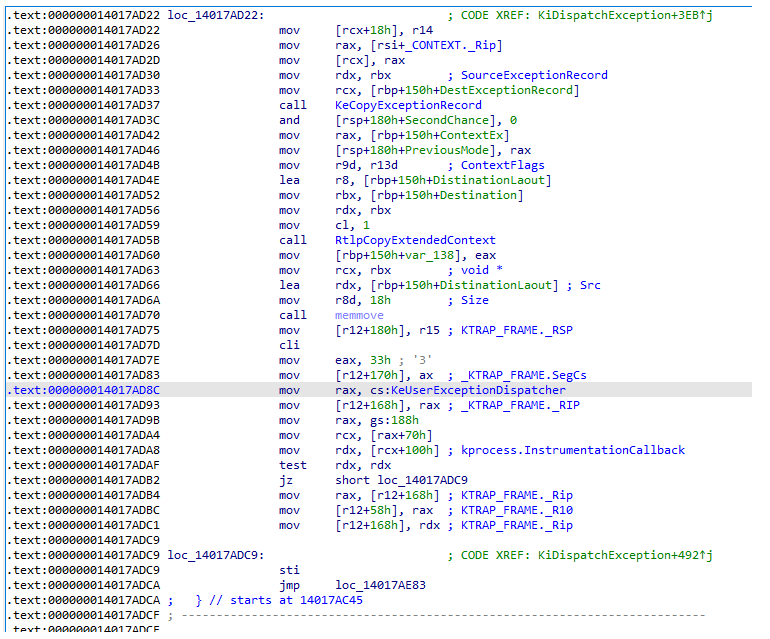The width and height of the screenshot is (770, 639).
Task: Click loc_14017AE83 jump target
Action: pos(380,585)
